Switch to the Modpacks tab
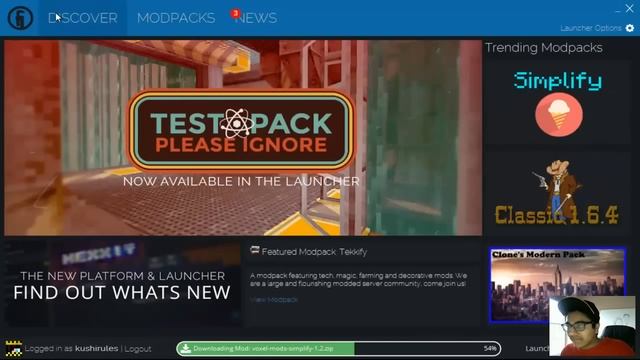The width and height of the screenshot is (640, 360). [x=176, y=18]
